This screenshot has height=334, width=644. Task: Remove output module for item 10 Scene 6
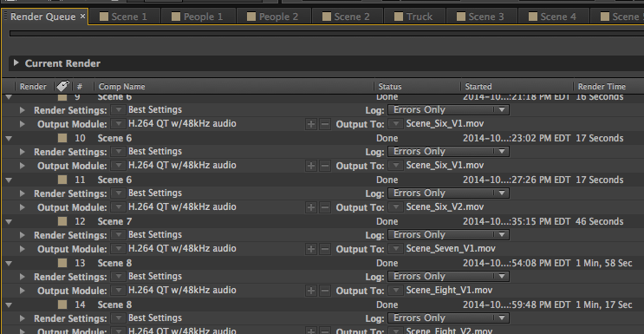pyautogui.click(x=325, y=166)
